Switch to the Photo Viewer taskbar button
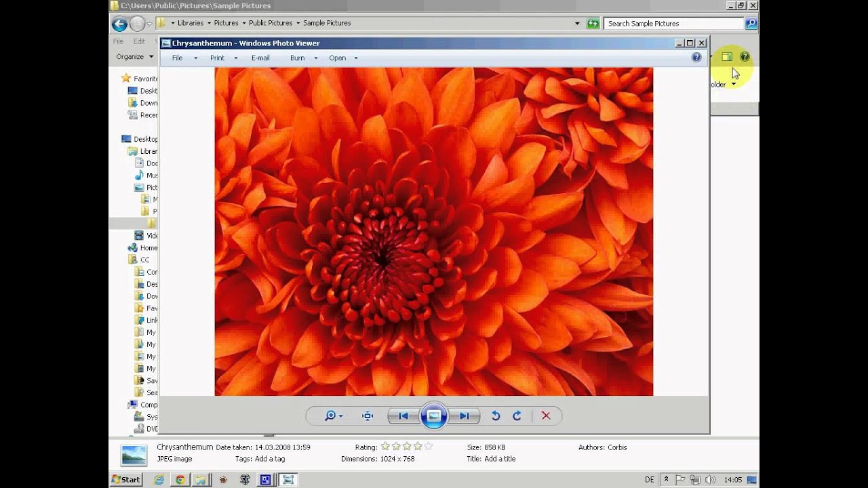 [x=288, y=479]
